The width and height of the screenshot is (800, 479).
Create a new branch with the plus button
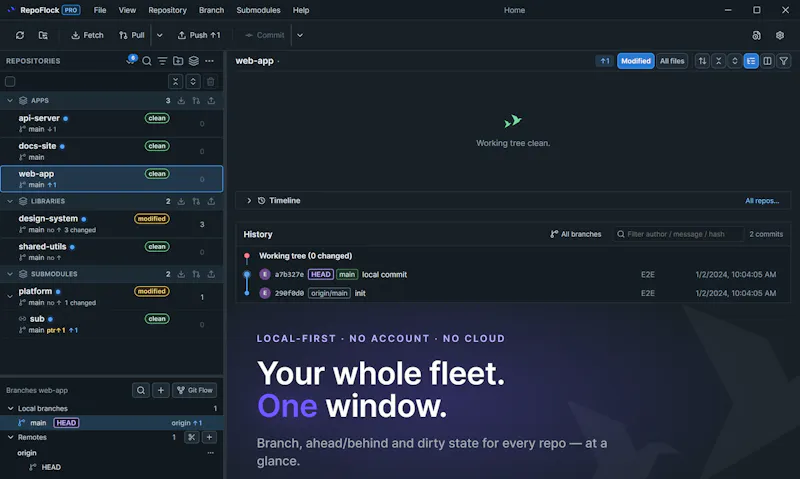coord(161,390)
